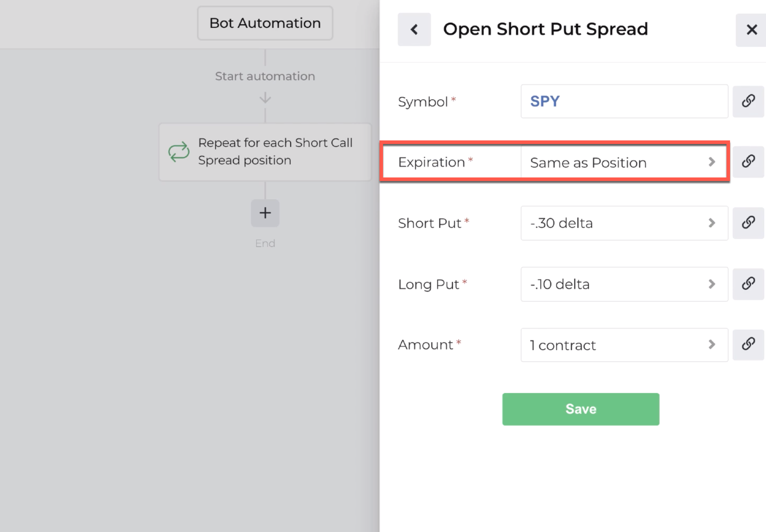This screenshot has width=766, height=532.
Task: Click the Symbol field label
Action: [x=423, y=102]
